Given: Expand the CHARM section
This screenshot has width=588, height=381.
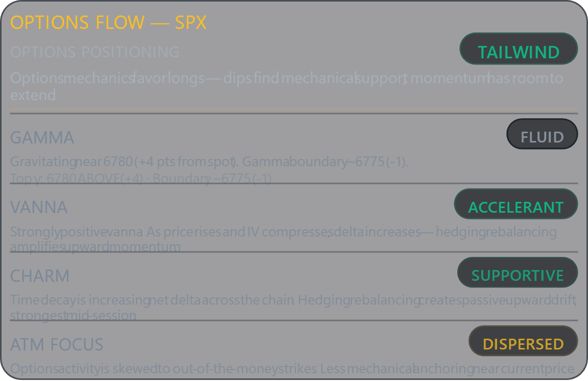Looking at the screenshot, I should coord(40,276).
